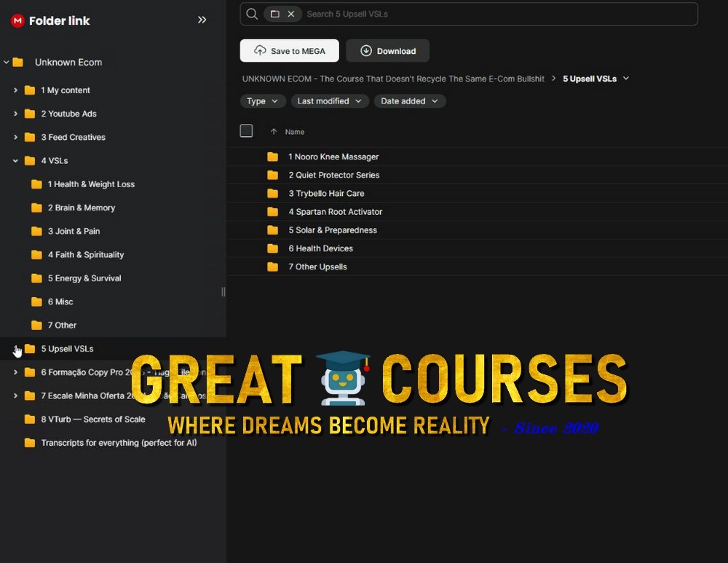Click folder icon of 4 Spartan Root Activator
Image resolution: width=728 pixels, height=563 pixels.
click(x=272, y=211)
